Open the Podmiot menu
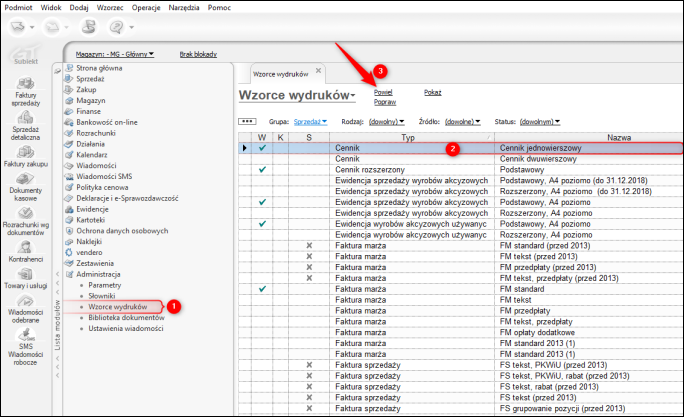Image resolution: width=684 pixels, height=417 pixels. (x=18, y=7)
